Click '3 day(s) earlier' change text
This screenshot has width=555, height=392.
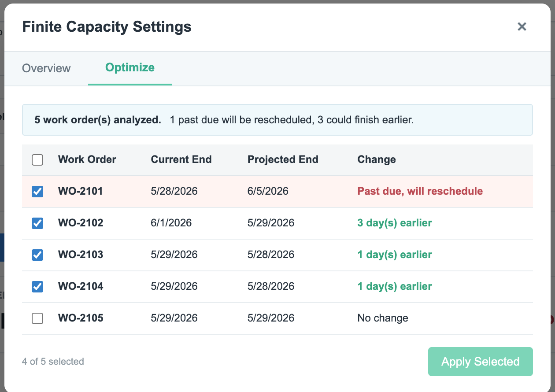[x=395, y=223]
